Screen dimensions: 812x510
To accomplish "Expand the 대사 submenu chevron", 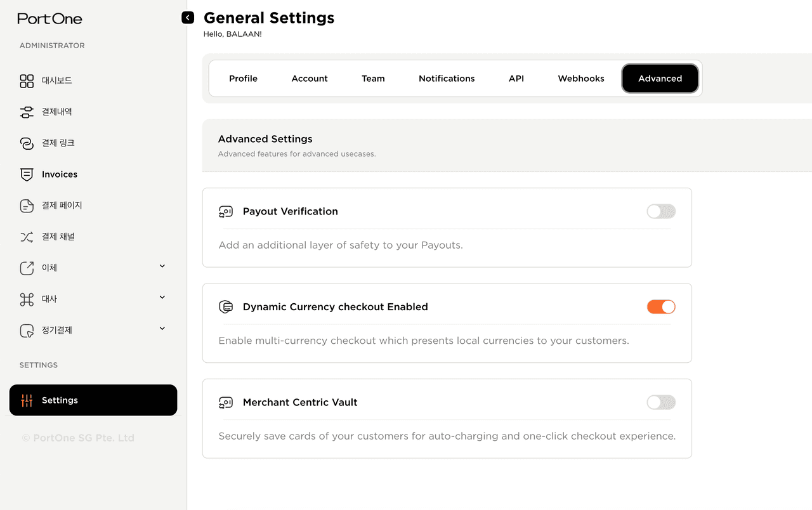I will pos(162,297).
